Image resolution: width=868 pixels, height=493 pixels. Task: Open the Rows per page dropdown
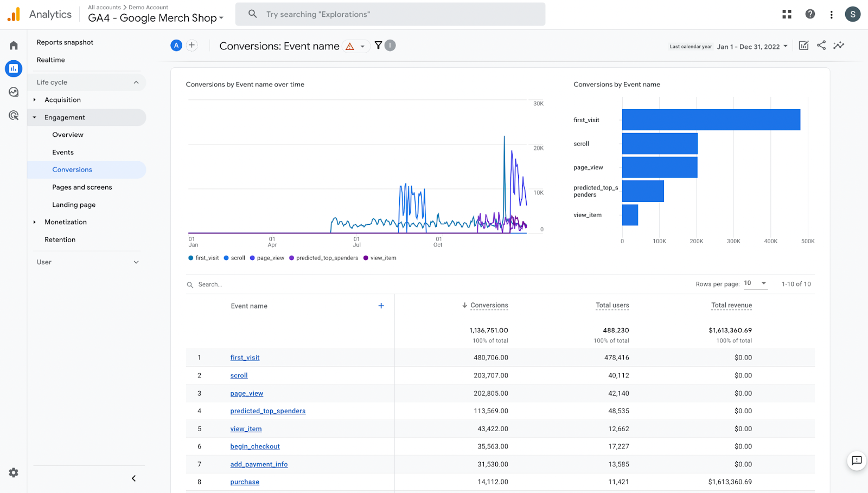pyautogui.click(x=755, y=283)
